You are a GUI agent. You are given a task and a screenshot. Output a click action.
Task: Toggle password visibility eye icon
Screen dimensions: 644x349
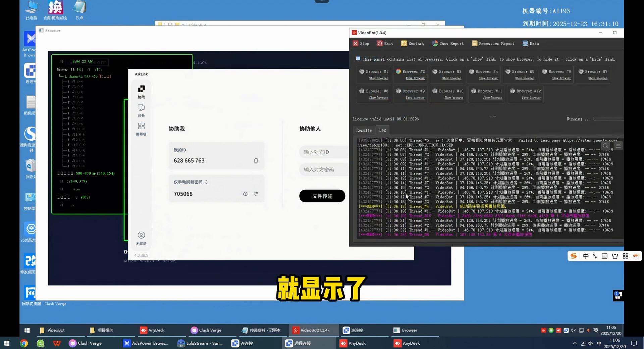[246, 194]
